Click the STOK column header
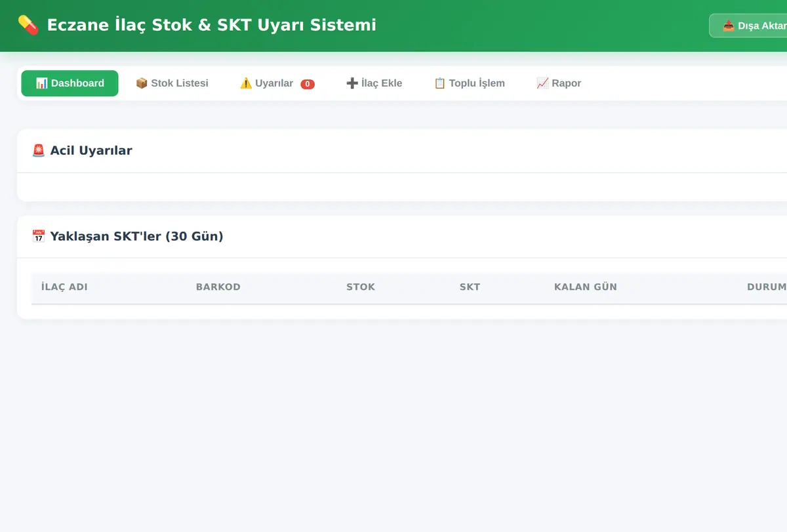 [361, 287]
